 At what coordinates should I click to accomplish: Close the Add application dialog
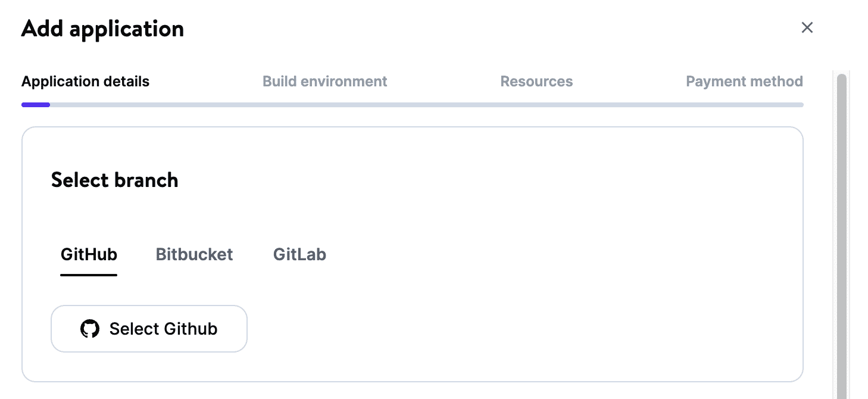tap(807, 27)
